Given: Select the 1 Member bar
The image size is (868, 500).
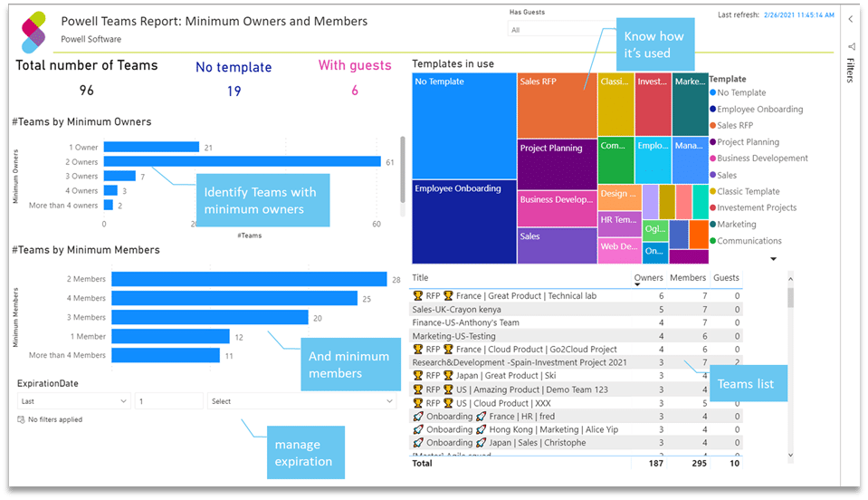Looking at the screenshot, I should (x=170, y=336).
